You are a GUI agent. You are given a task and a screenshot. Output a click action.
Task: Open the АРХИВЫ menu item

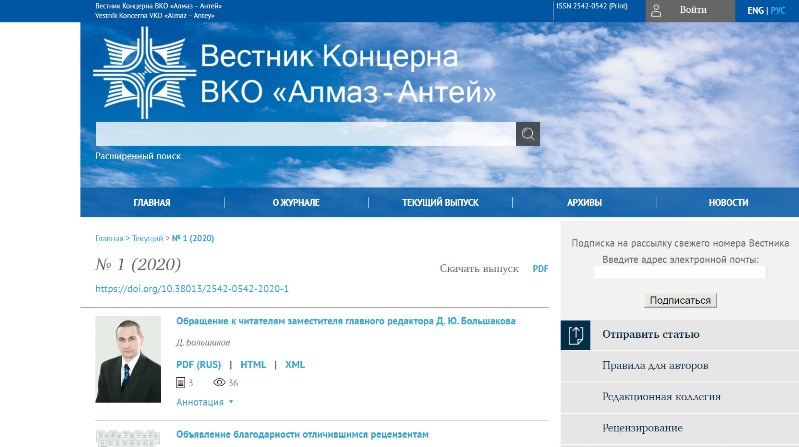584,203
